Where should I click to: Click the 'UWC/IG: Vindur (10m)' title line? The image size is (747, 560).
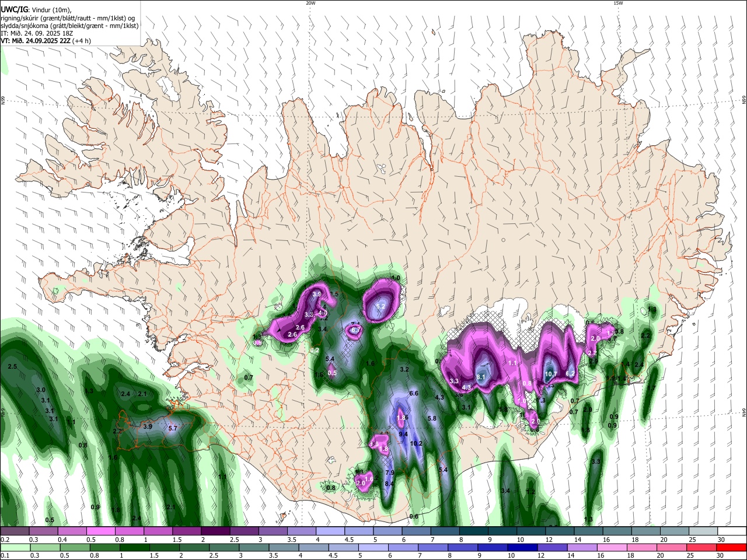click(x=36, y=9)
